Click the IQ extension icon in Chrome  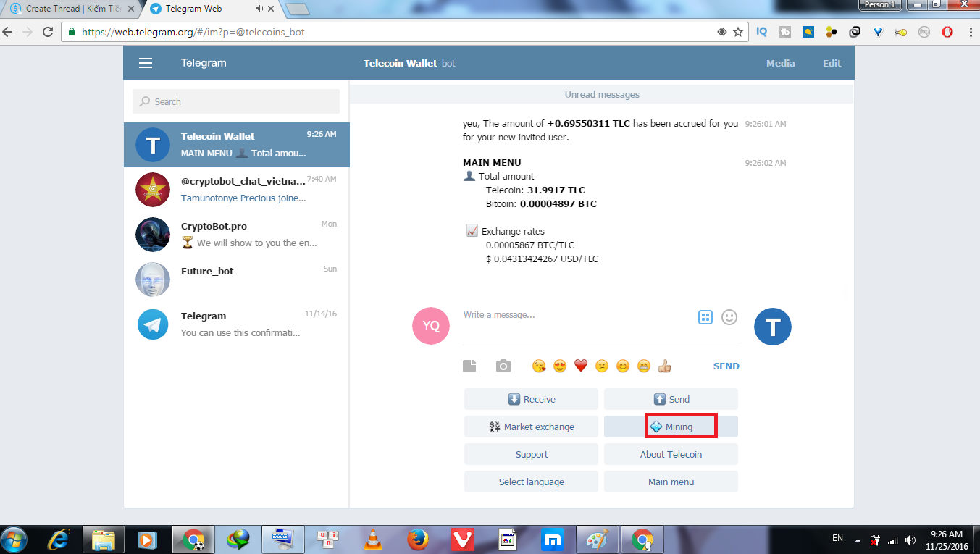coord(762,32)
